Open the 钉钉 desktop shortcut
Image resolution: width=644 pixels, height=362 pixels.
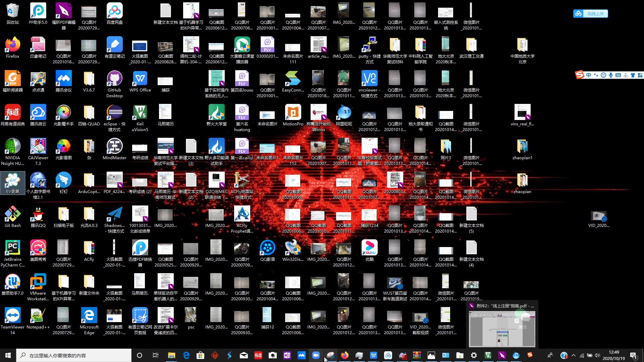[x=63, y=183]
